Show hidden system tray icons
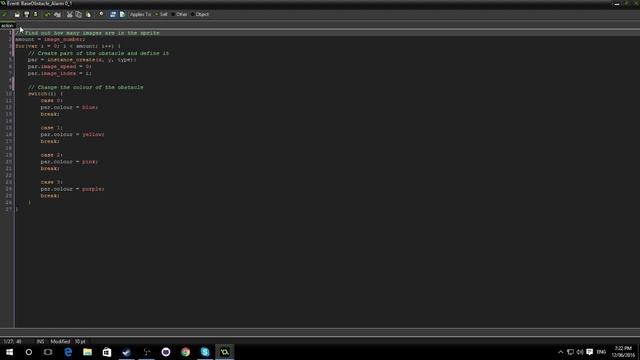 pyautogui.click(x=560, y=352)
